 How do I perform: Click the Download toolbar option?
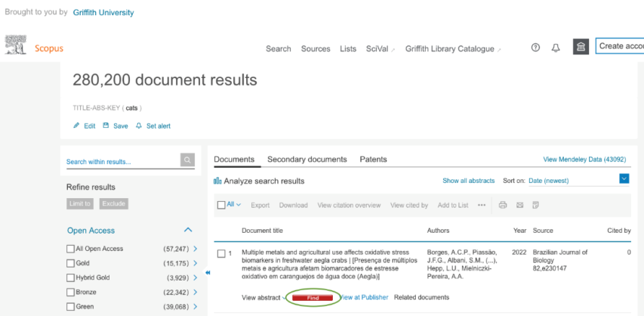click(293, 205)
